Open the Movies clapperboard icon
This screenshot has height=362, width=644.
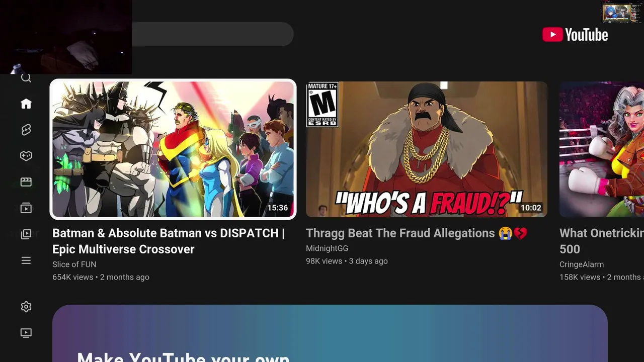click(x=26, y=182)
